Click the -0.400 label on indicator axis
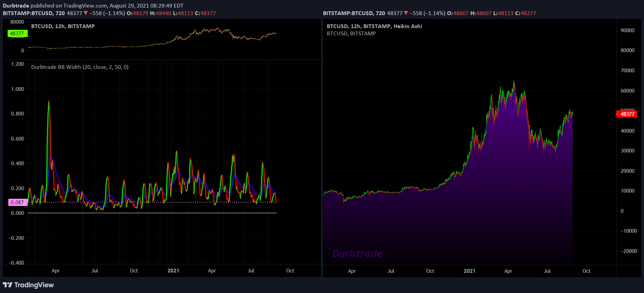The image size is (644, 293). point(16,263)
